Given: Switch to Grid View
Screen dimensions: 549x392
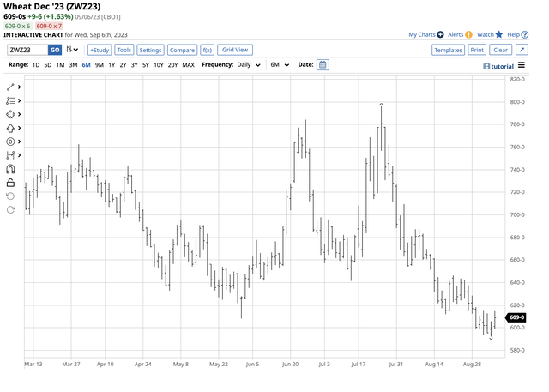Looking at the screenshot, I should point(235,50).
